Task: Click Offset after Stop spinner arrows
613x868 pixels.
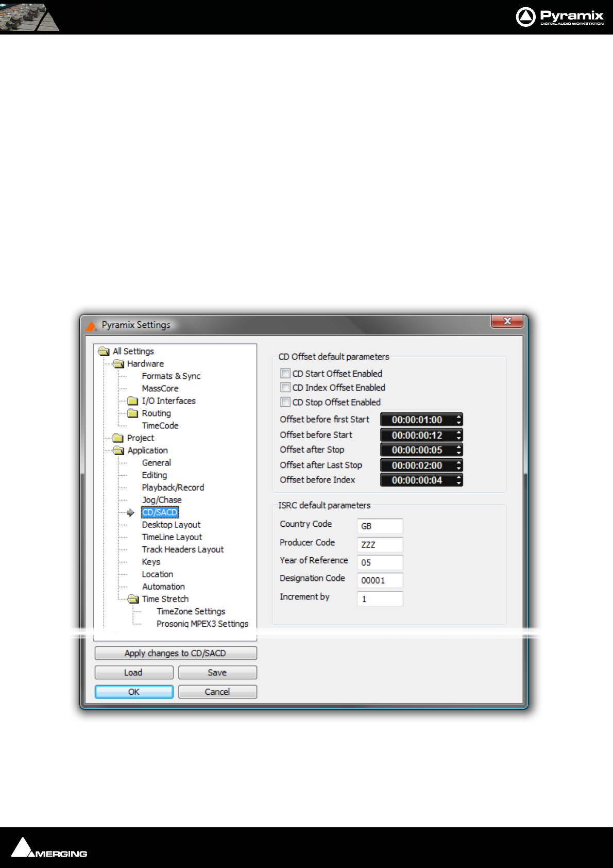Action: pos(458,450)
